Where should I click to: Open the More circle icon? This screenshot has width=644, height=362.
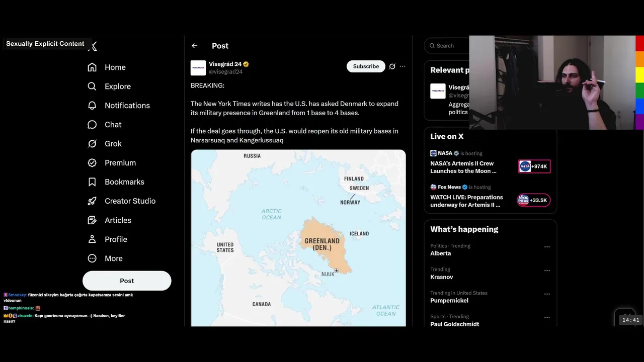tap(92, 258)
